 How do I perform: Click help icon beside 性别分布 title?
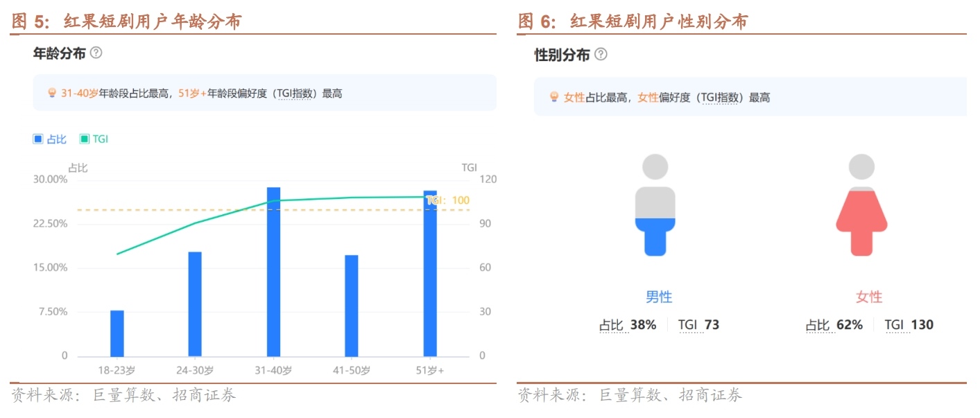(601, 54)
